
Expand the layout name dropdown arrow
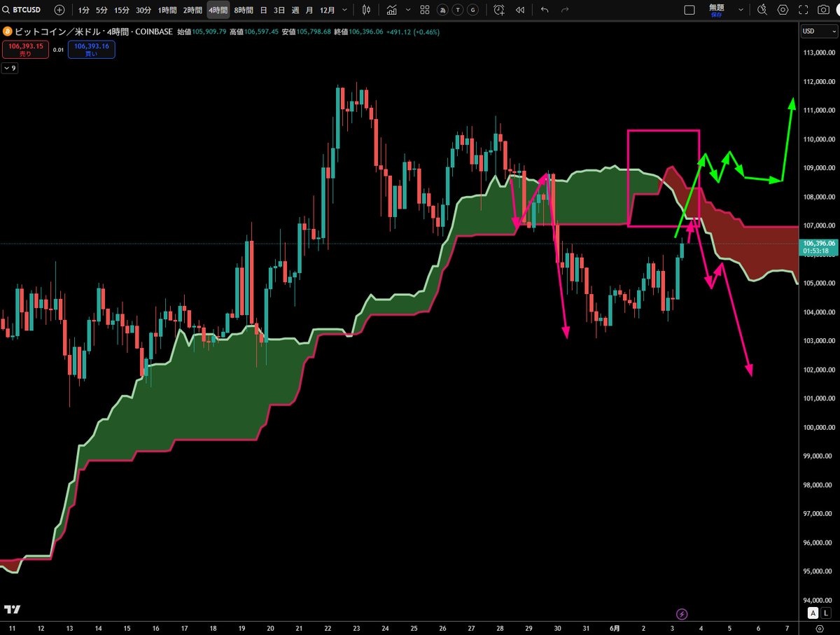tap(742, 10)
